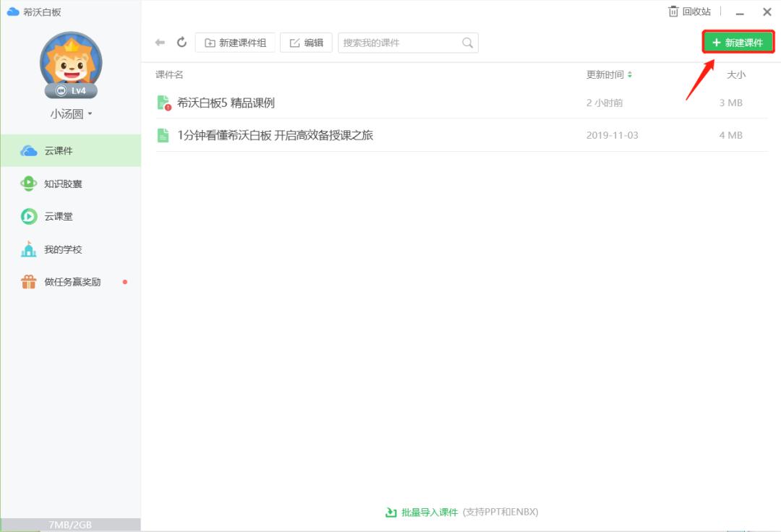
Task: Click the 编辑 button
Action: click(306, 42)
